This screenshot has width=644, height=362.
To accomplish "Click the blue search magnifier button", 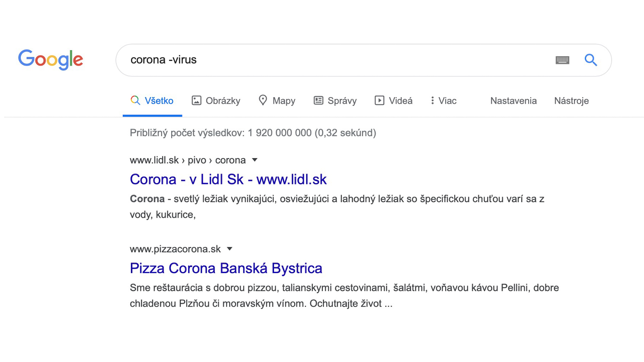I will [x=591, y=60].
